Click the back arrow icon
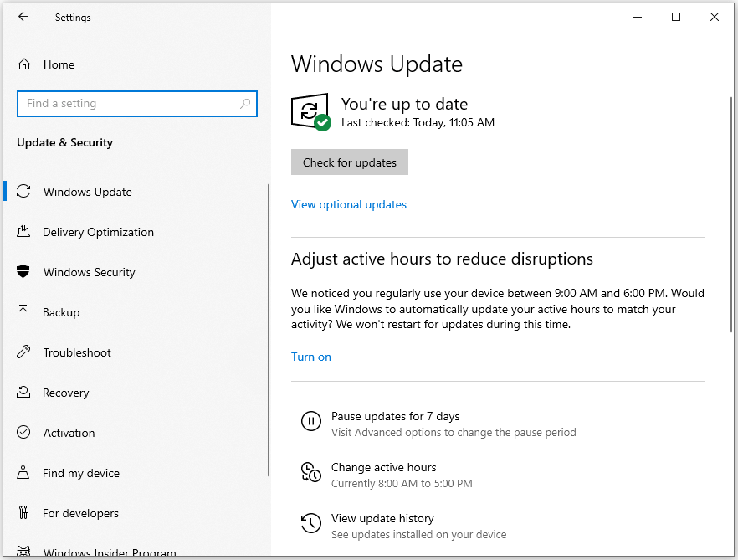 (23, 17)
